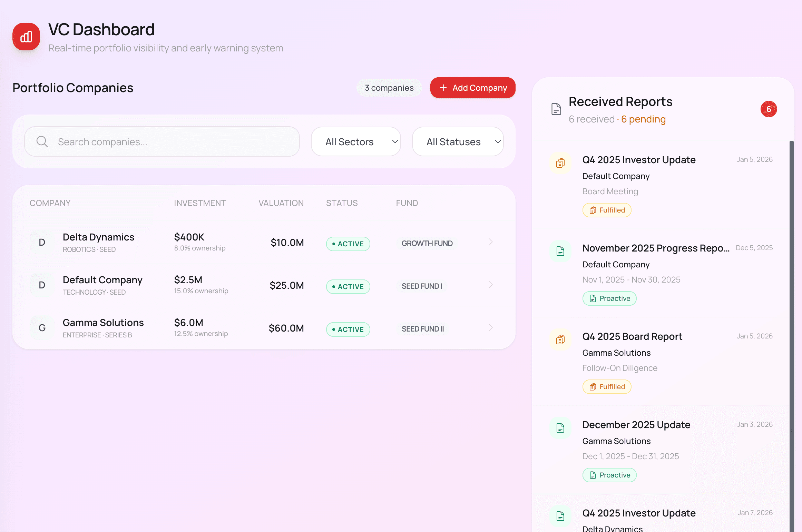Screen dimensions: 802x532
Task: Click into the search companies field
Action: click(162, 141)
